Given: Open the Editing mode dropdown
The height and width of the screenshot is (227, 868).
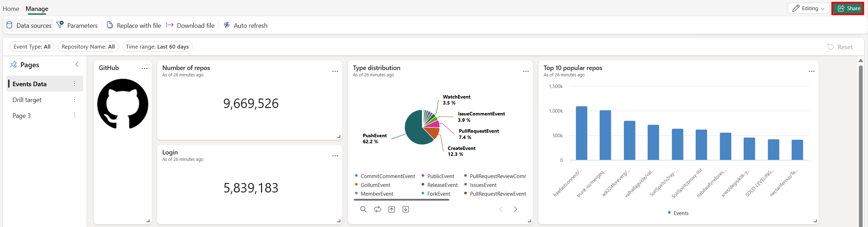Looking at the screenshot, I should [x=808, y=8].
